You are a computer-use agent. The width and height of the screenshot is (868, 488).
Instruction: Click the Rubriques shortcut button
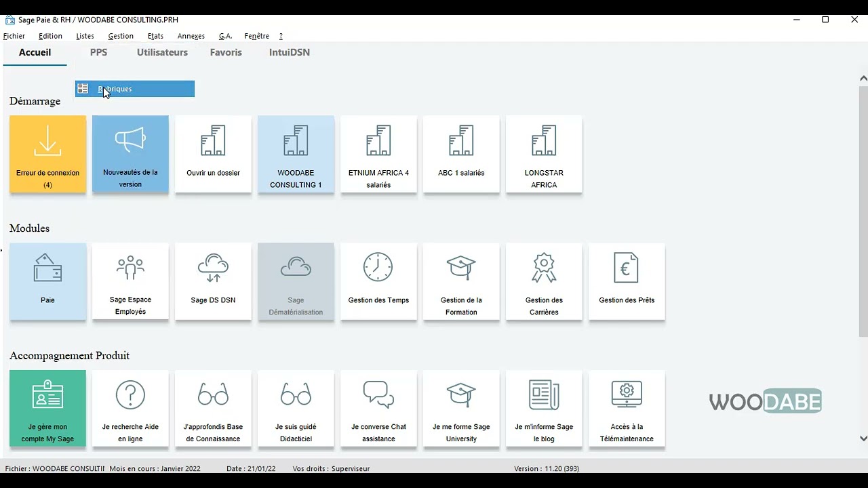point(134,89)
